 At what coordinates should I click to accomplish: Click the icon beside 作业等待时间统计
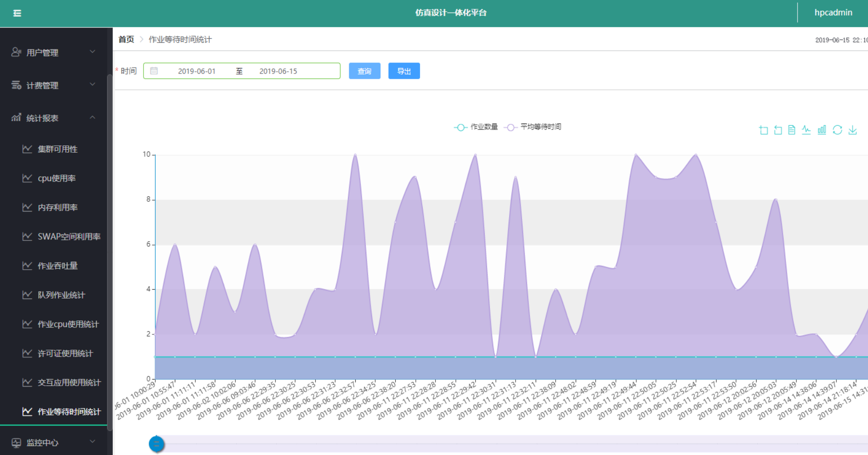tap(28, 412)
